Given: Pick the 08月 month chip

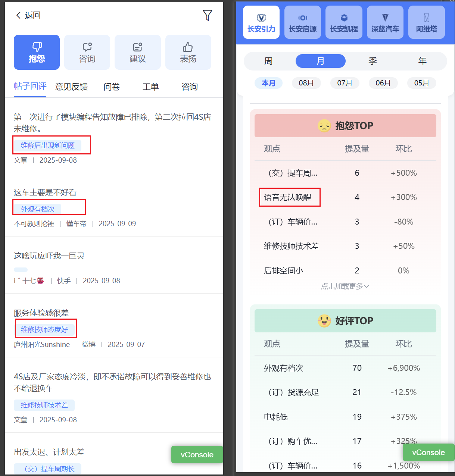Looking at the screenshot, I should click(306, 83).
